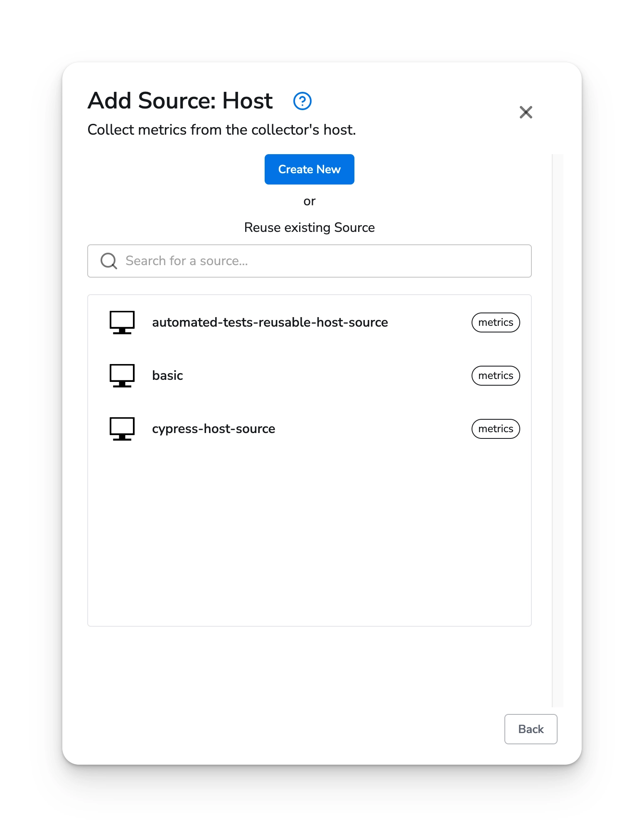
Task: Click the Create New button
Action: [x=309, y=169]
